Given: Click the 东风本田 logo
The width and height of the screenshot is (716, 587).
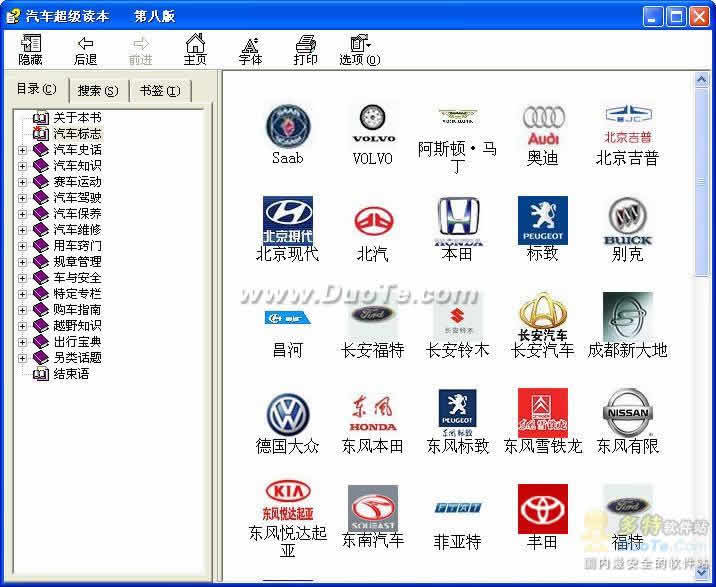Looking at the screenshot, I should 373,413.
